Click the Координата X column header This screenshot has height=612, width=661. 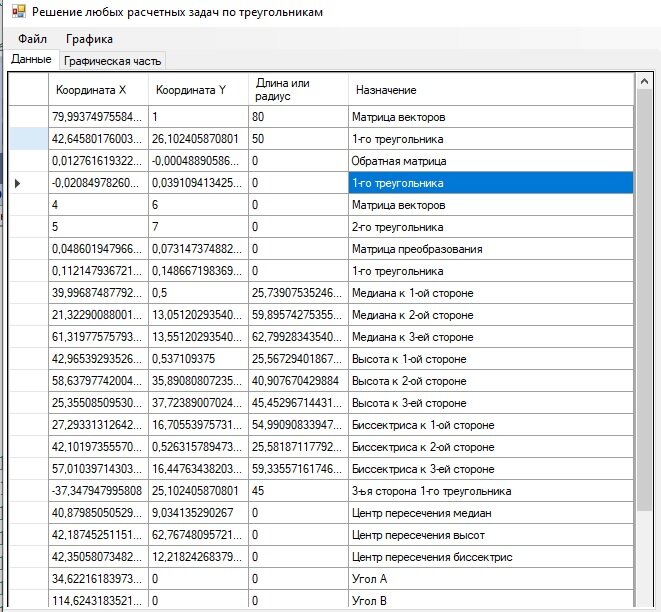click(x=99, y=90)
